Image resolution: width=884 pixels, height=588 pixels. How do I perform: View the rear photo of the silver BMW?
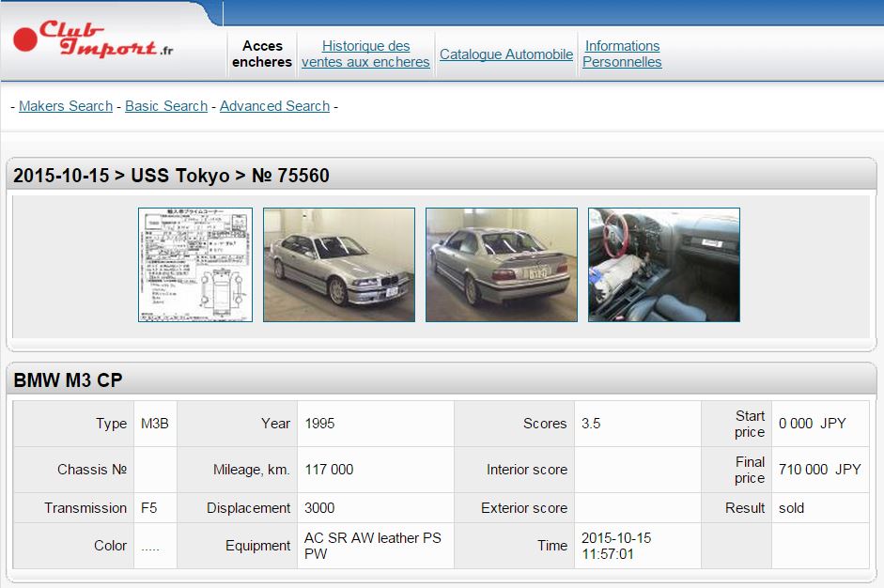[502, 265]
